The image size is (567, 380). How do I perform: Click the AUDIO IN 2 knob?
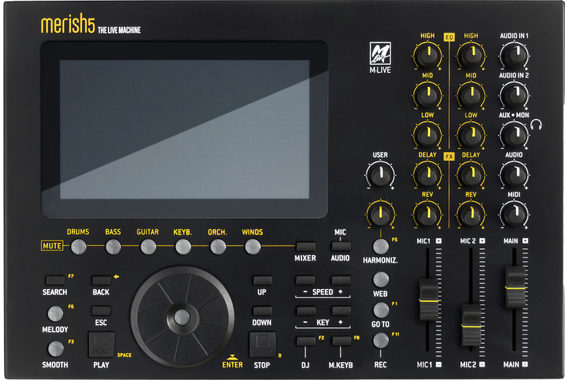[514, 96]
